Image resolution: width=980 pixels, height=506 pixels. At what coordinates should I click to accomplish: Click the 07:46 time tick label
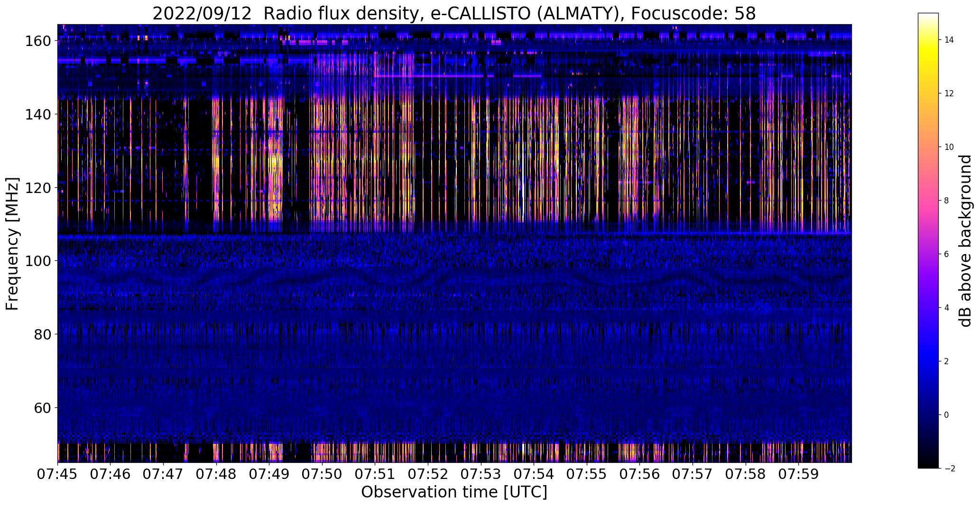click(x=110, y=474)
